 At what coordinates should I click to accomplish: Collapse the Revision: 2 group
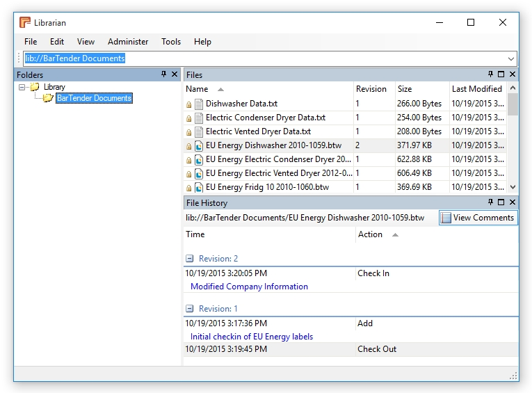point(190,259)
